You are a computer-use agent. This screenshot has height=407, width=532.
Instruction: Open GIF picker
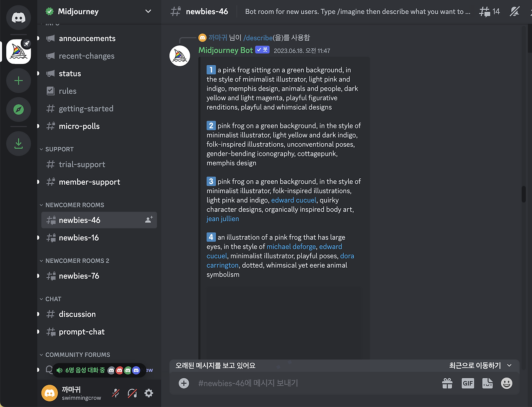[x=468, y=383]
